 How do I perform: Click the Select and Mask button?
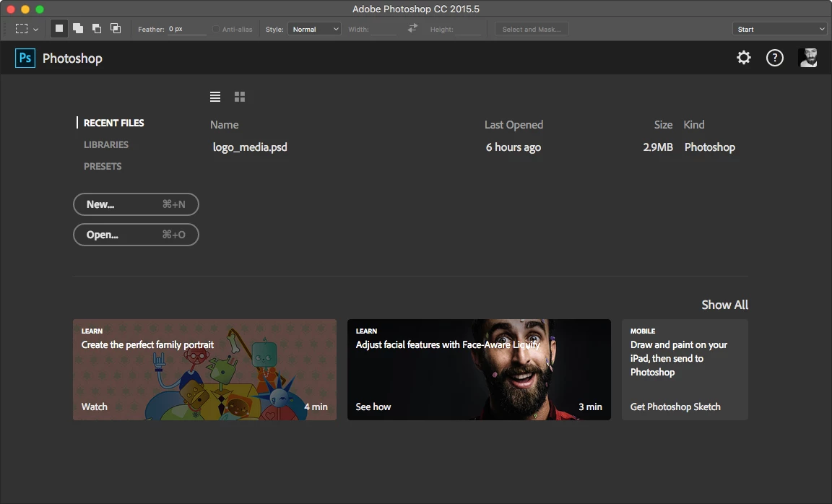coord(531,29)
